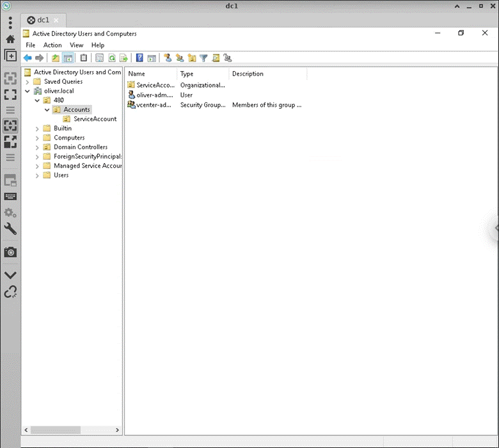499x448 pixels.
Task: Select the dc1 connection tab
Action: (x=43, y=20)
